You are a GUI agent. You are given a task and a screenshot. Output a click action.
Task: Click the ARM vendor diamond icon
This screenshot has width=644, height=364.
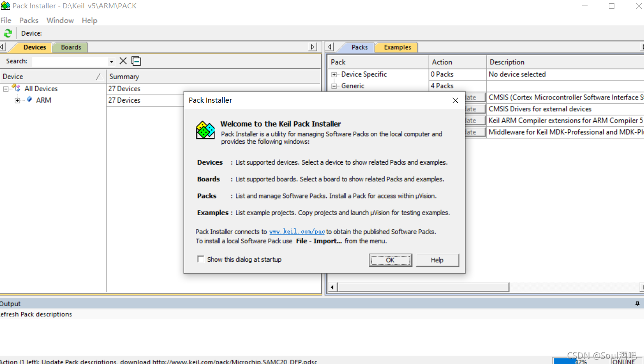point(29,99)
